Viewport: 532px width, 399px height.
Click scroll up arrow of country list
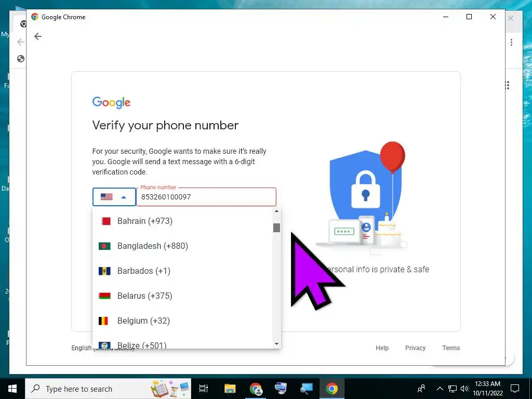click(276, 211)
